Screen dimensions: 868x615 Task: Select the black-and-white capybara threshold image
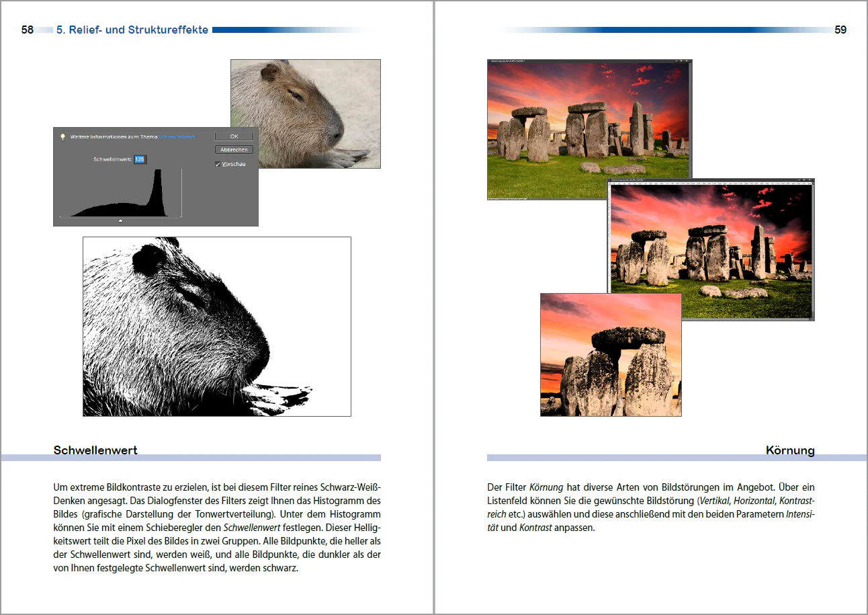point(217,327)
